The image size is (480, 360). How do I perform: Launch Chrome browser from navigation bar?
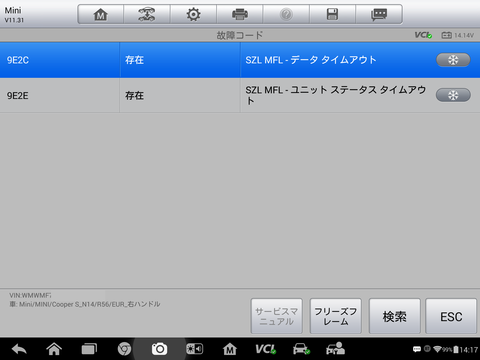[124, 349]
